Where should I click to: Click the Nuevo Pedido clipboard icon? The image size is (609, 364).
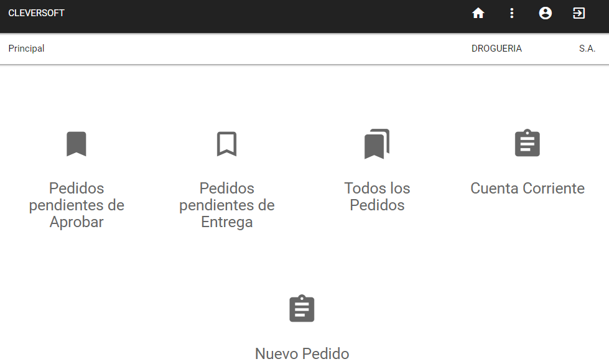click(x=302, y=309)
